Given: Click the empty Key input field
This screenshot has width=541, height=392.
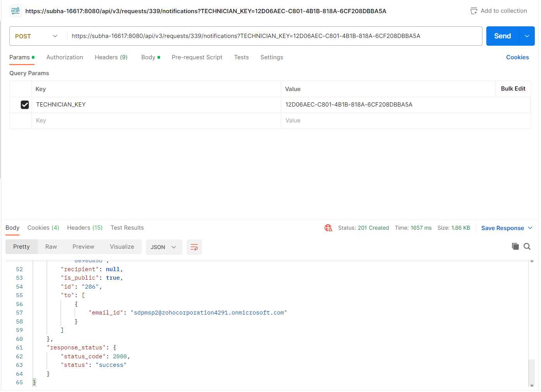Looking at the screenshot, I should pos(155,120).
